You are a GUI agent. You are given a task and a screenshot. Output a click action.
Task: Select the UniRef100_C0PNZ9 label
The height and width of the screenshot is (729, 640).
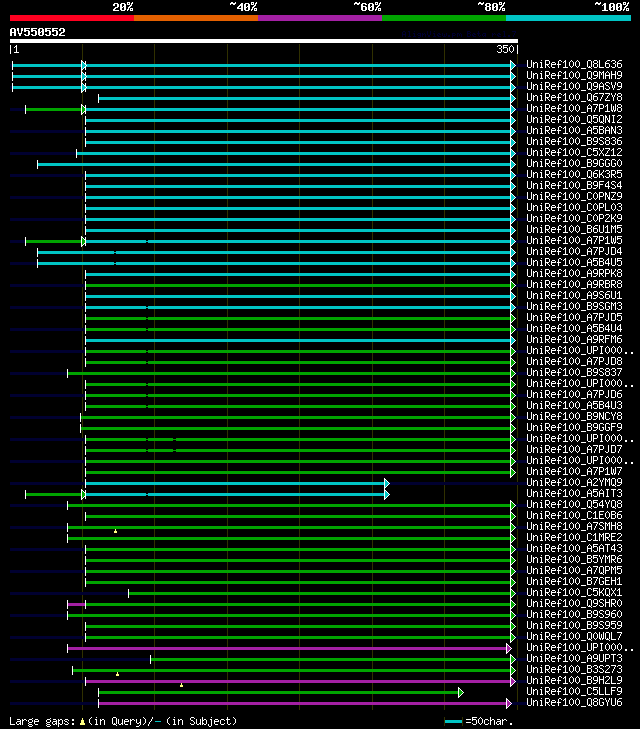click(x=574, y=197)
